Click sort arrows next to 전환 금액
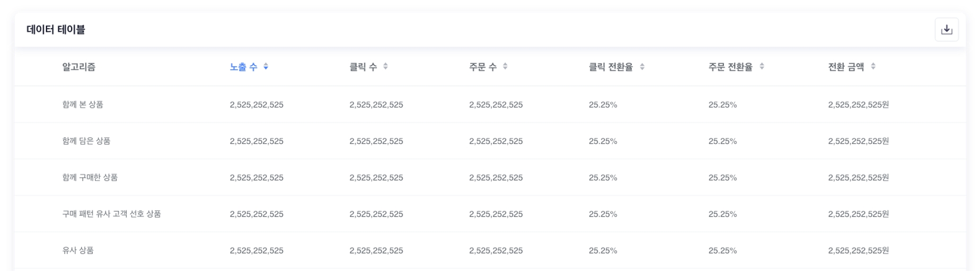The height and width of the screenshot is (271, 980). click(x=873, y=67)
